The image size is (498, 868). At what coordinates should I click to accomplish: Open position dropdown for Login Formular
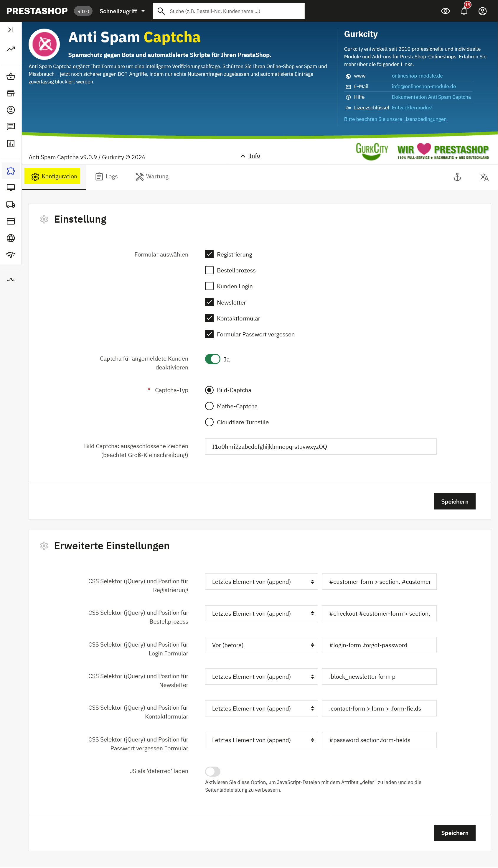point(261,645)
